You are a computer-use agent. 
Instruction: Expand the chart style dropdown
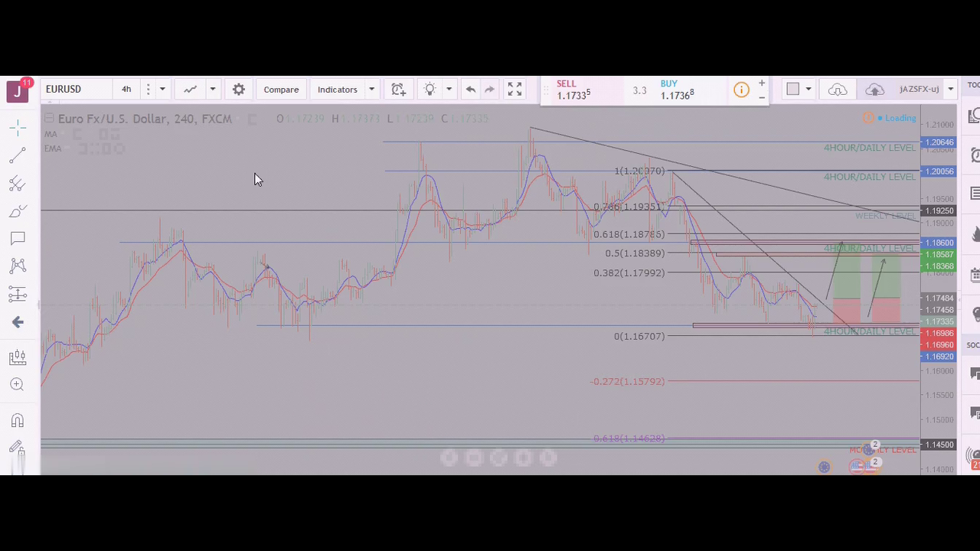point(212,90)
